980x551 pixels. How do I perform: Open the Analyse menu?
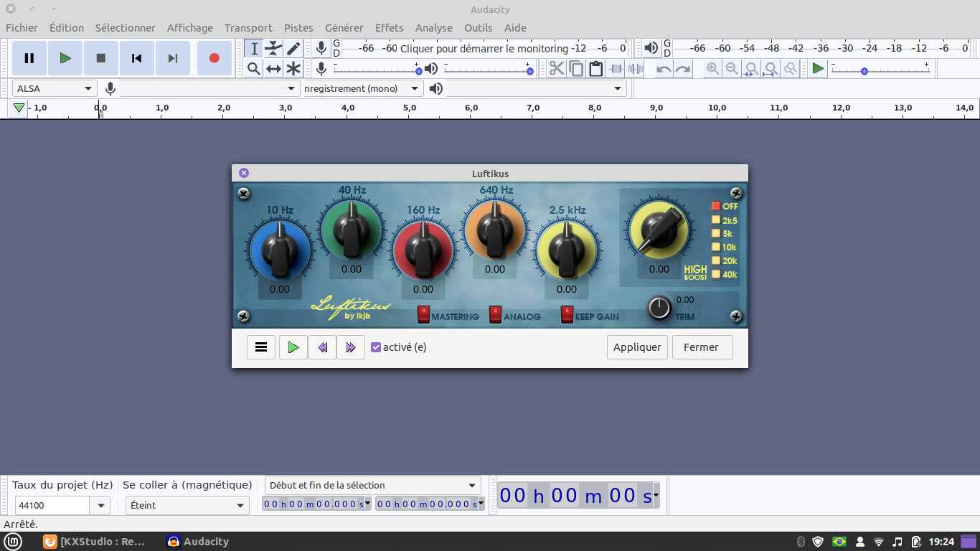click(x=434, y=28)
